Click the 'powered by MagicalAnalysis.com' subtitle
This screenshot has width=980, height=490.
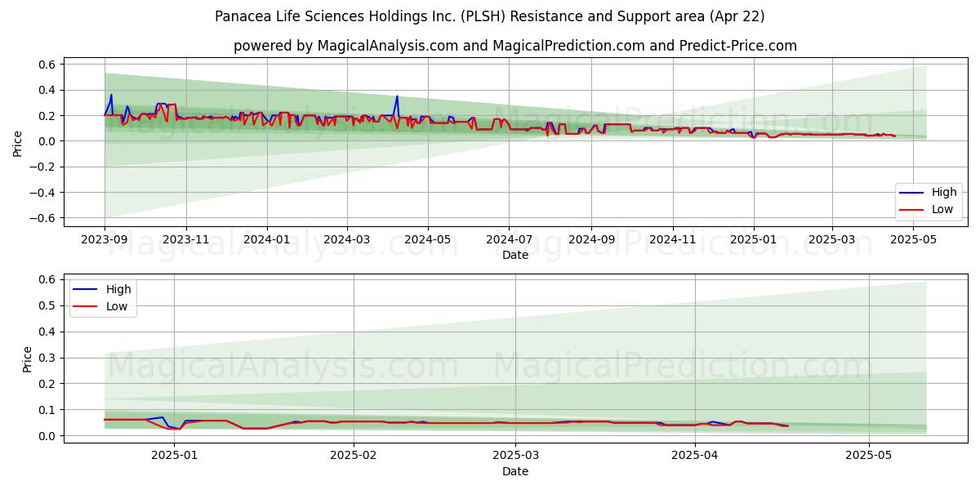point(514,46)
